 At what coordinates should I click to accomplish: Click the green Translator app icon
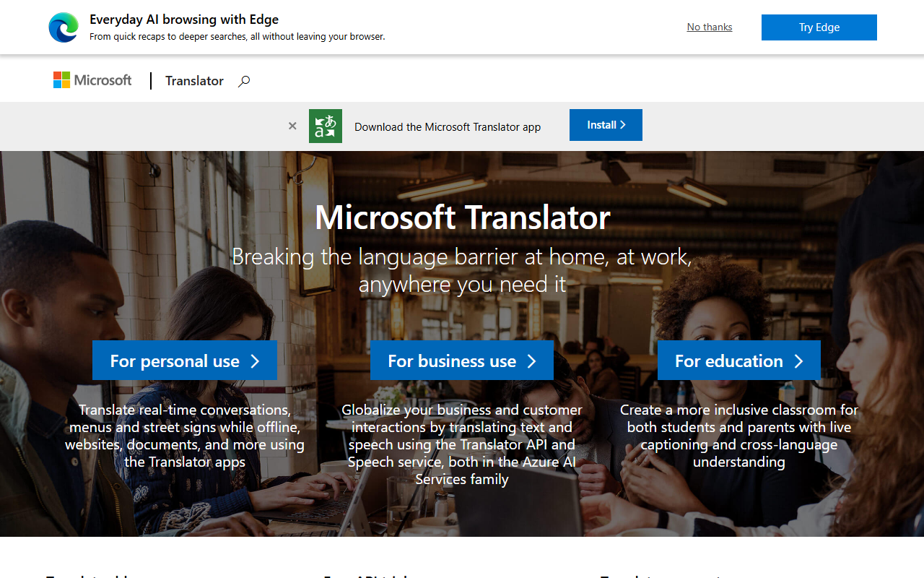click(x=326, y=126)
